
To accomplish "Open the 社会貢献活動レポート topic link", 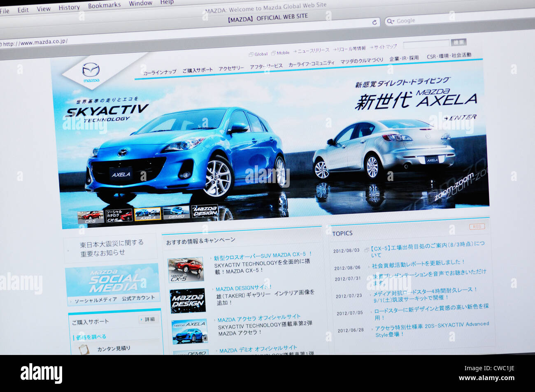I will (418, 263).
